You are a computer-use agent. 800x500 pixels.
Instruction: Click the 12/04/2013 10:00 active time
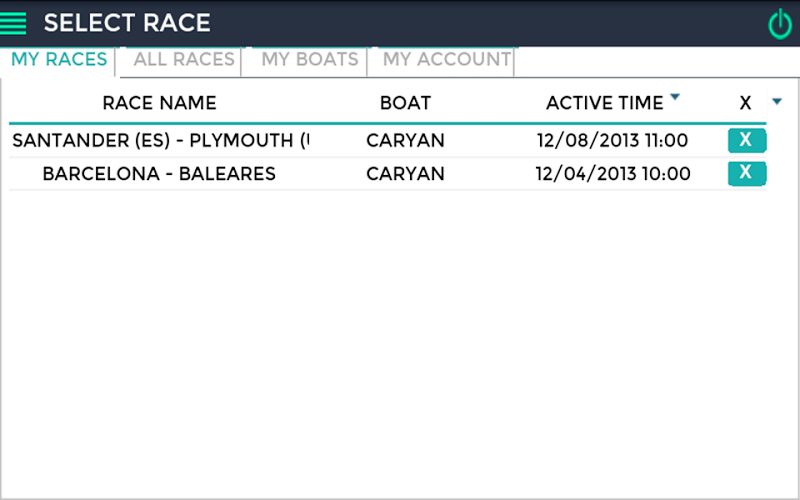click(x=612, y=174)
